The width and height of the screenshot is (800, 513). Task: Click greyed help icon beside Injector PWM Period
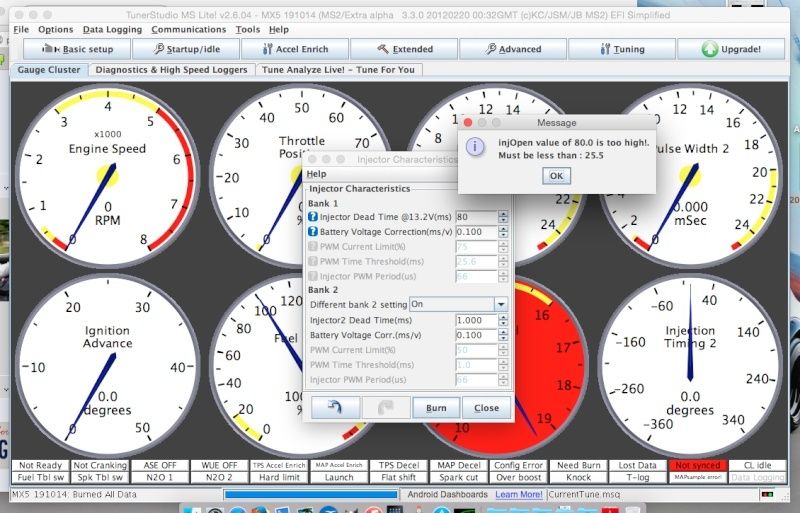pyautogui.click(x=313, y=276)
